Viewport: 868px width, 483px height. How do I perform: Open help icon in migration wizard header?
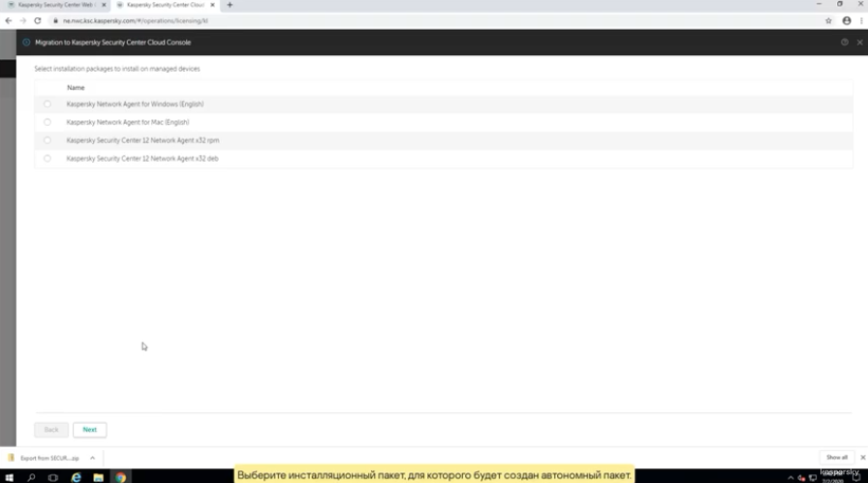(x=844, y=42)
